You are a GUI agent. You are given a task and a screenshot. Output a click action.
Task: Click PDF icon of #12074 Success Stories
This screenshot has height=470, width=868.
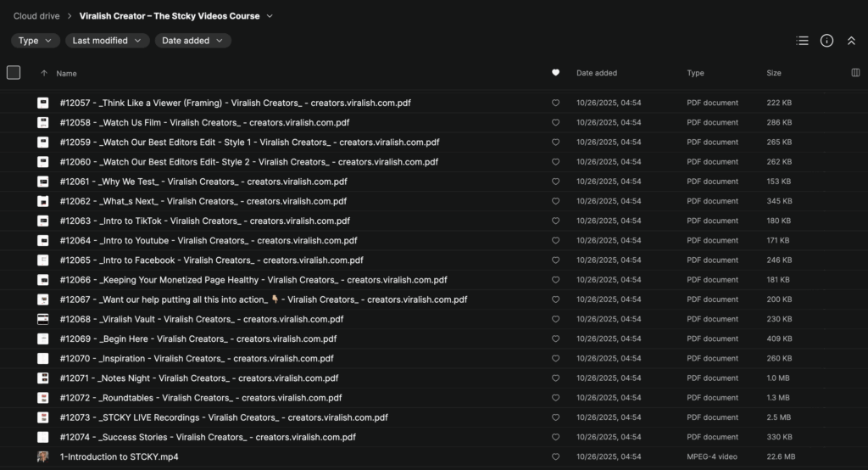[x=42, y=437]
